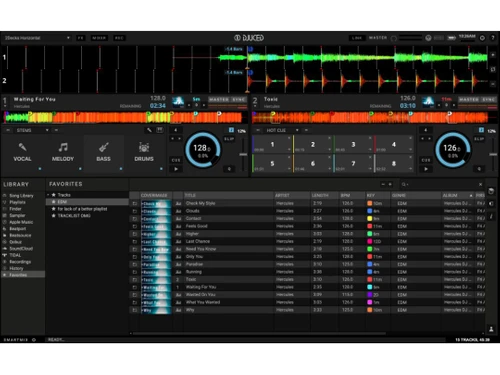Expand deck 1 number selector arrow
The height and width of the screenshot is (375, 500).
pos(5,106)
